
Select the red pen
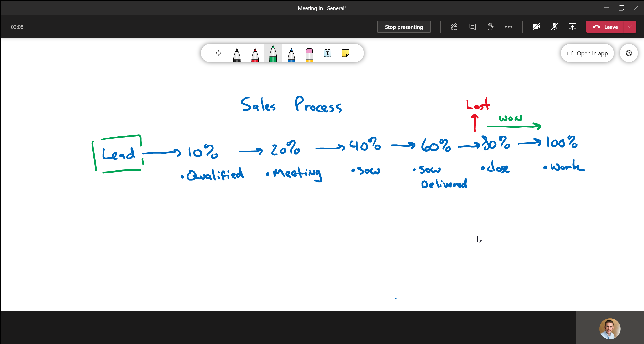pos(255,54)
